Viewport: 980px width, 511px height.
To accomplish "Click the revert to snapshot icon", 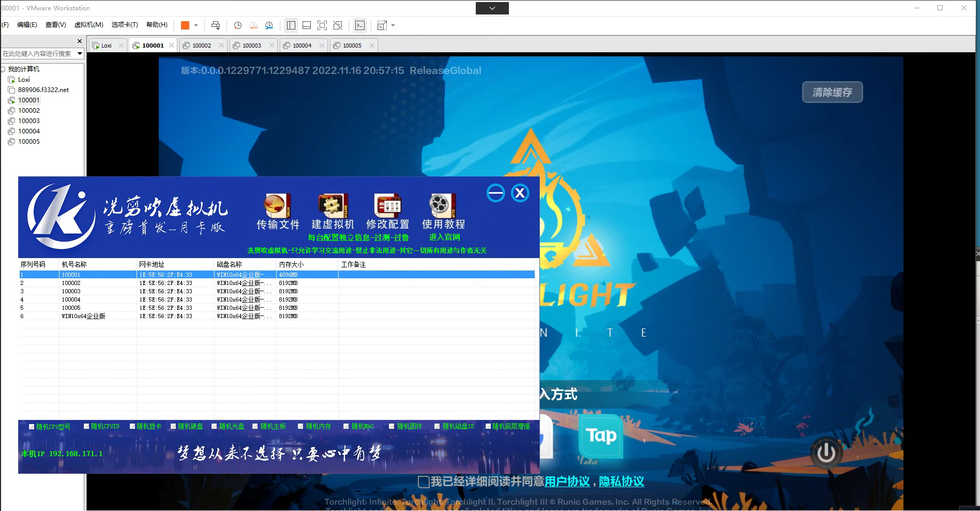I will coord(253,25).
